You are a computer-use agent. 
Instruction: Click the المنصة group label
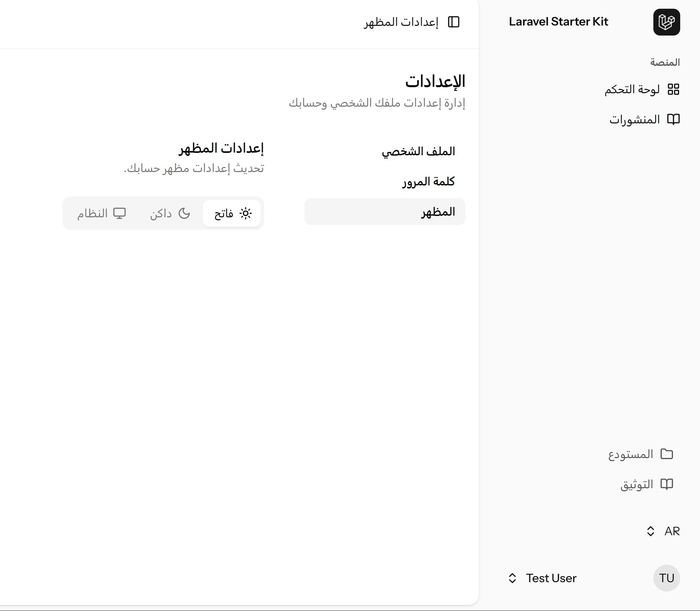tap(664, 62)
